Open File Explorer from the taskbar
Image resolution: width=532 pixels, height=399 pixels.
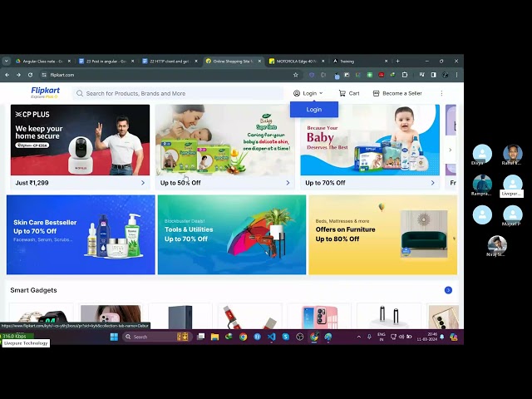click(214, 337)
